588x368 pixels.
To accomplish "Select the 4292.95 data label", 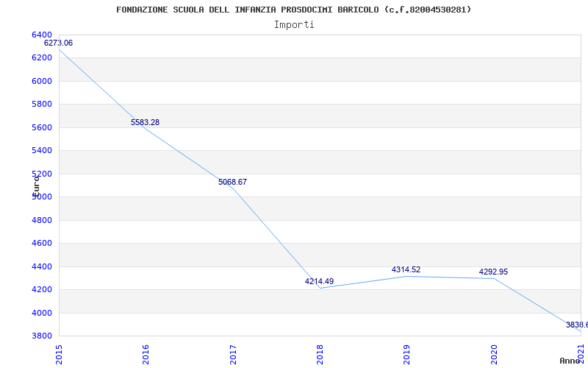I will [x=493, y=272].
